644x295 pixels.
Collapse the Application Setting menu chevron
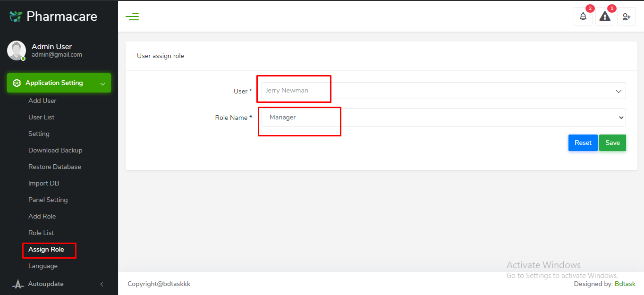(102, 84)
